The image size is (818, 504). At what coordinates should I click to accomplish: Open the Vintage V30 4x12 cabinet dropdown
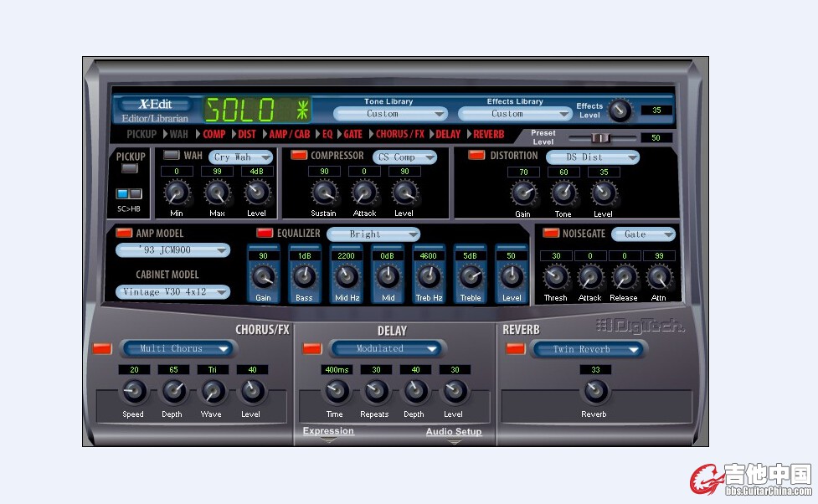click(x=172, y=292)
